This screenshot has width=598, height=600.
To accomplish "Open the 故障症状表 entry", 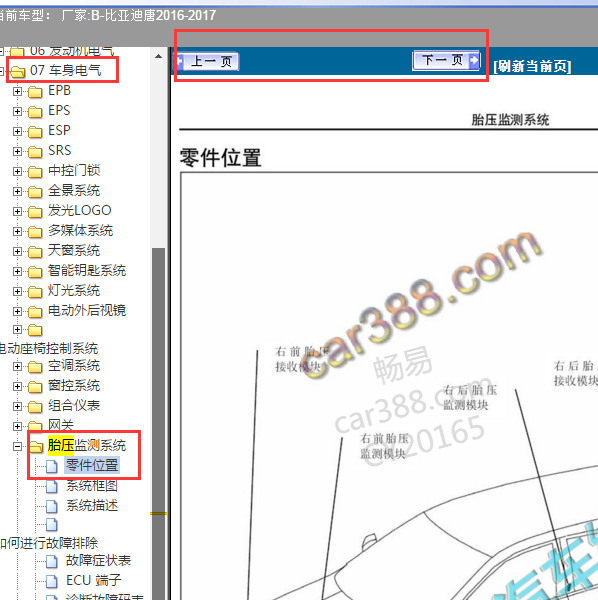I will (98, 561).
